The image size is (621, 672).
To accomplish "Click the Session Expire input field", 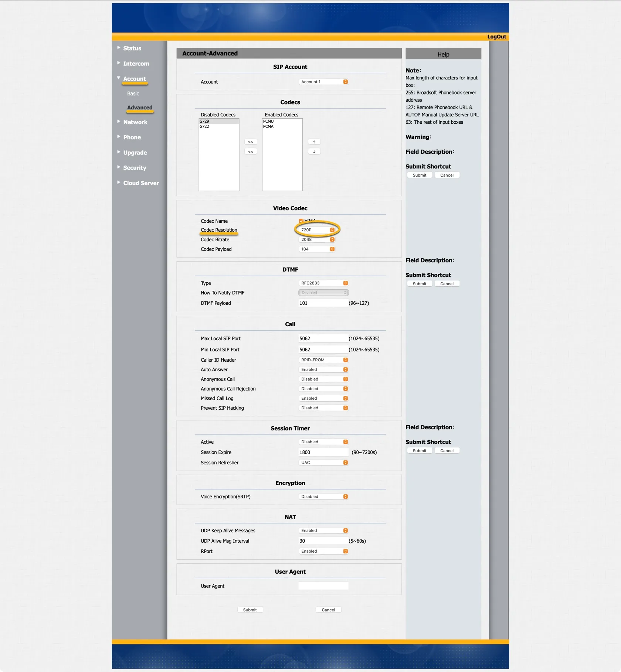I will pos(323,452).
